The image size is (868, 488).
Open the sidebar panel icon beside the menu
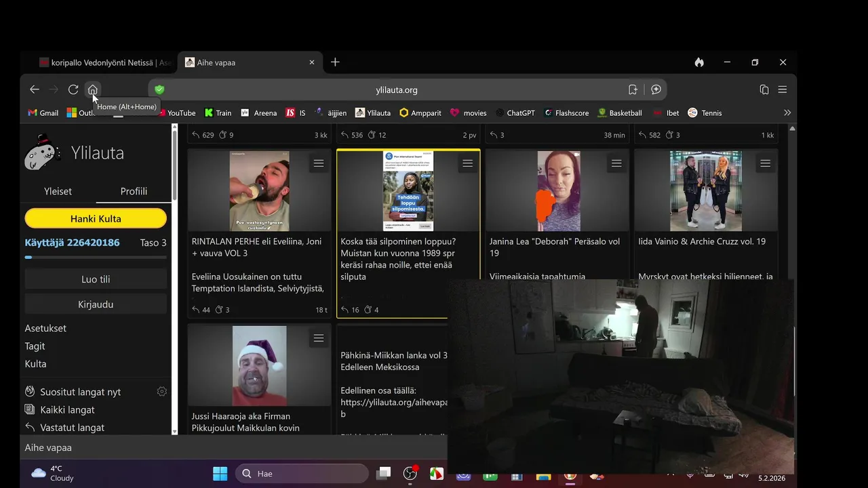(764, 89)
